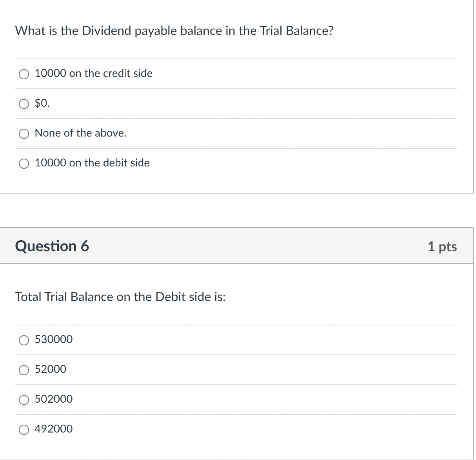Screen dimensions: 476x460
Task: Select '10000 on the debit side'
Action: point(24,163)
